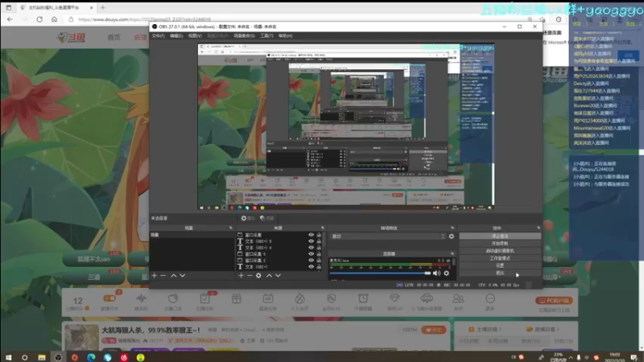
Task: Open the 帮助(H) menu in OBS
Action: coord(285,35)
